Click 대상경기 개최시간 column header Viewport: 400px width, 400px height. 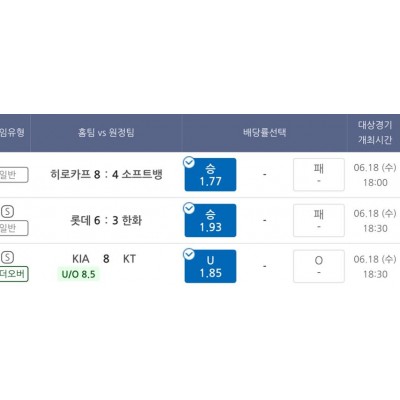[375, 133]
